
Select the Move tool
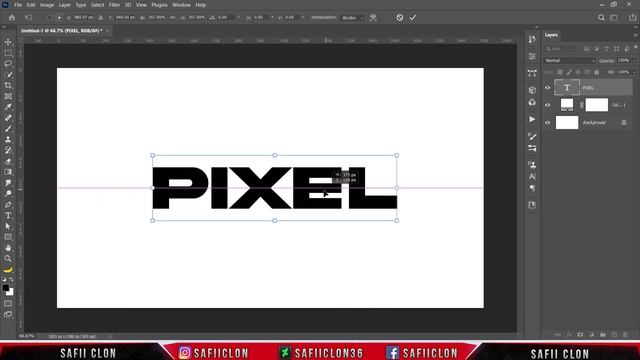(x=8, y=42)
